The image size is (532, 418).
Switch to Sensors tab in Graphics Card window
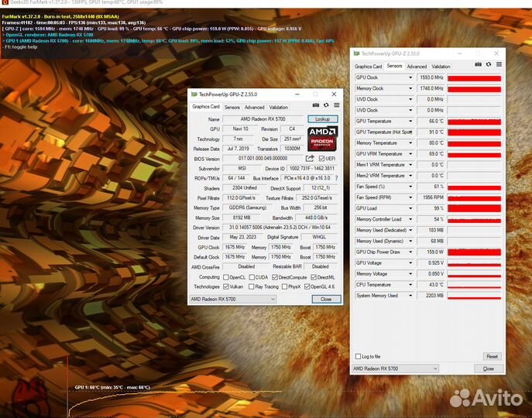(232, 108)
